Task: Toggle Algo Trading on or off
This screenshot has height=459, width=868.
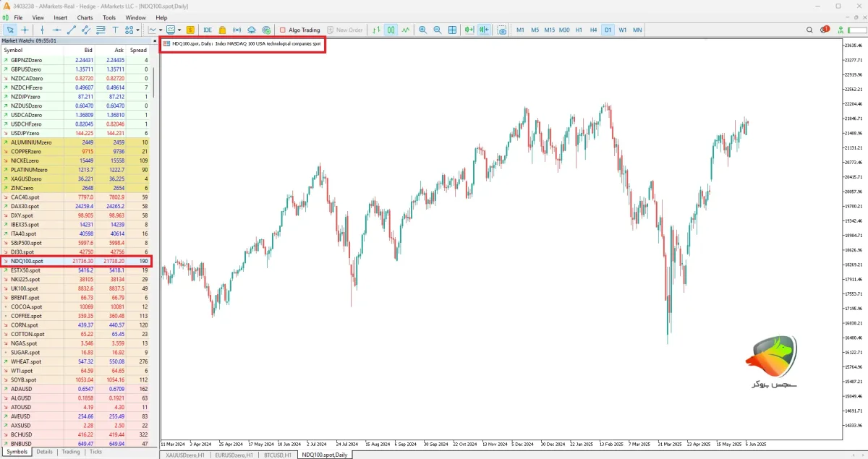Action: 299,30
